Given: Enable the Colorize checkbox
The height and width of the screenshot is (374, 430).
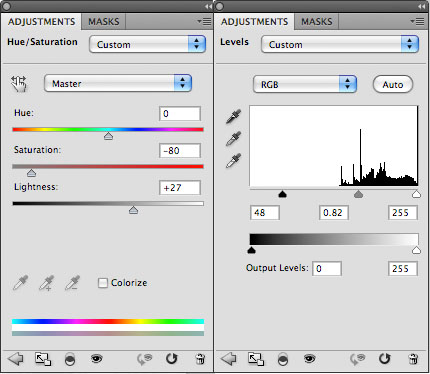Looking at the screenshot, I should click(103, 283).
